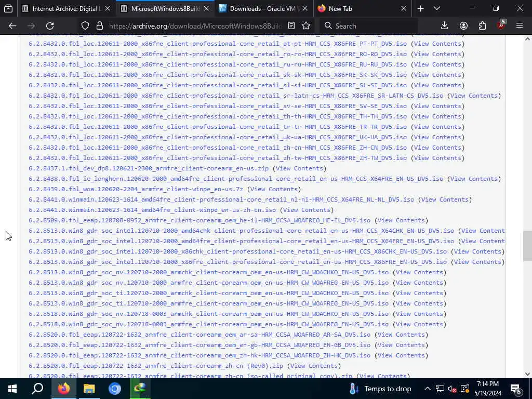The height and width of the screenshot is (399, 532).
Task: View Contents of 8432.0 sv-se iso
Action: [x=437, y=106]
